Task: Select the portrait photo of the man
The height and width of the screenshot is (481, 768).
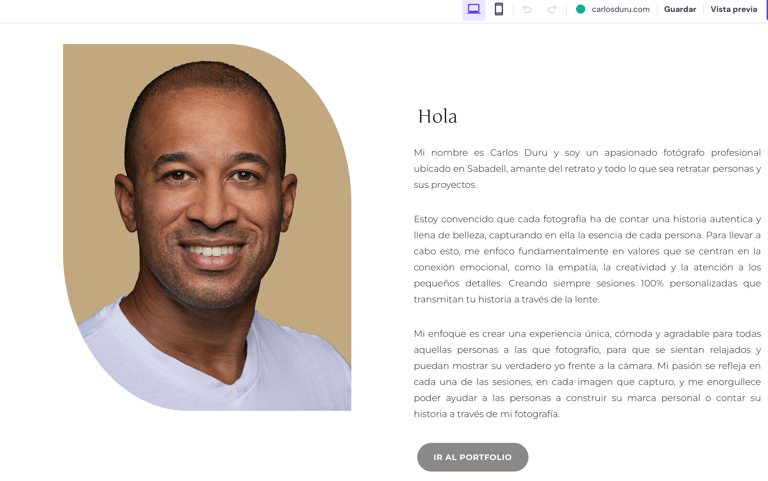Action: (207, 227)
